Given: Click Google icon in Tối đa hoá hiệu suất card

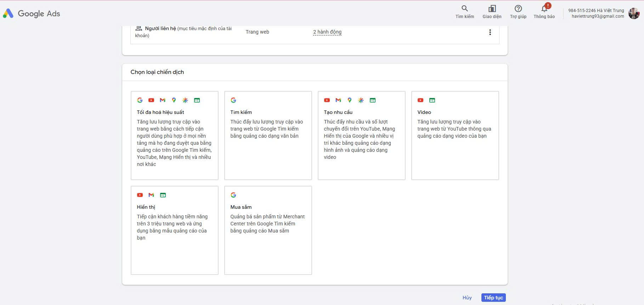Looking at the screenshot, I should [x=140, y=100].
